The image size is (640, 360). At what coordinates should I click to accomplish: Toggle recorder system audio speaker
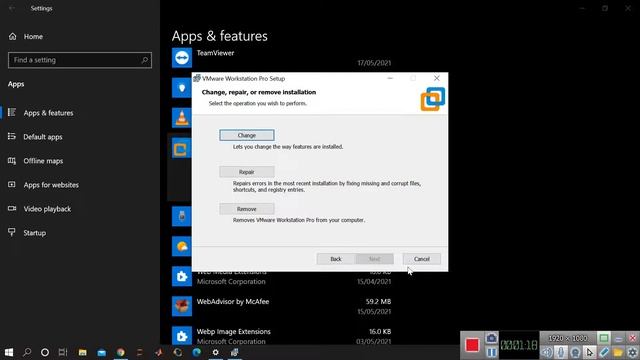pyautogui.click(x=547, y=352)
